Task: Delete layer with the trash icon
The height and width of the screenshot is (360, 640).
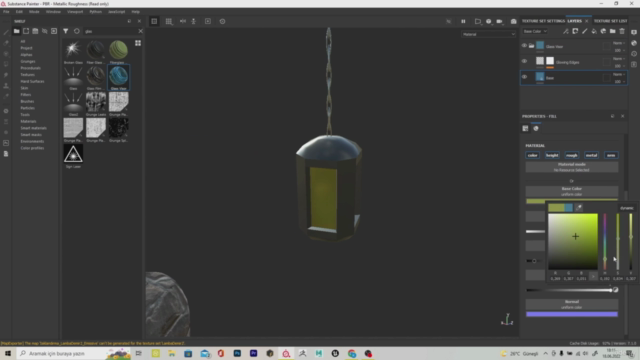Action: (622, 31)
